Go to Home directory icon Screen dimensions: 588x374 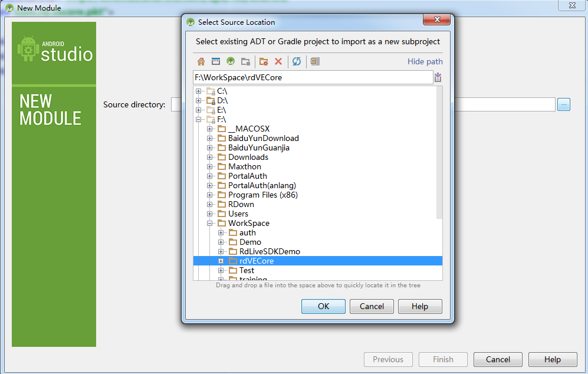tap(201, 61)
